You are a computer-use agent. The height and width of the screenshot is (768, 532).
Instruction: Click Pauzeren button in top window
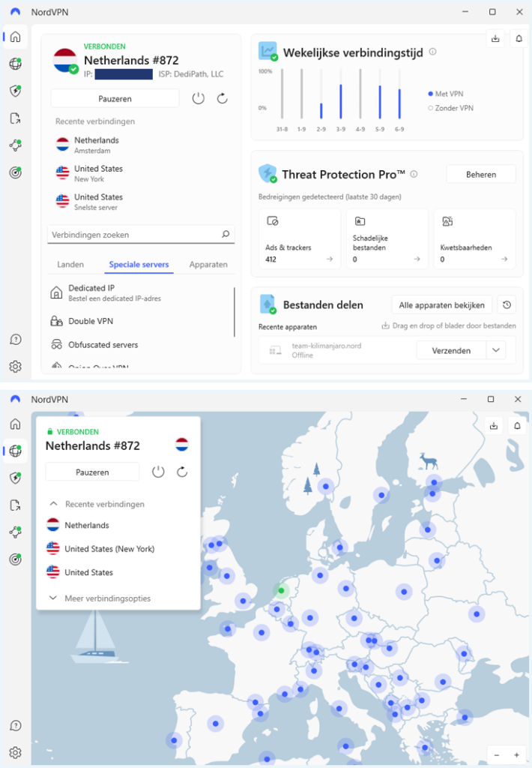(115, 98)
